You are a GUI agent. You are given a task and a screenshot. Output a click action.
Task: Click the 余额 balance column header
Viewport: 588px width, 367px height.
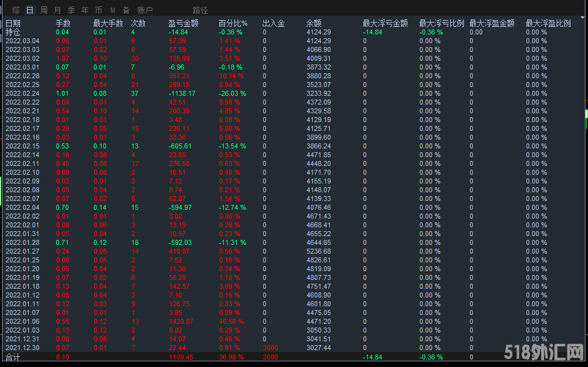pos(314,23)
